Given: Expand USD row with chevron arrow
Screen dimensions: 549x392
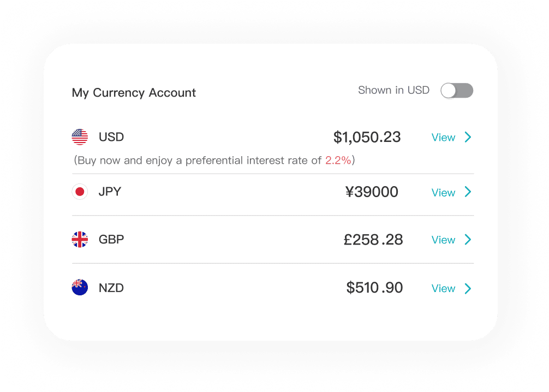Looking at the screenshot, I should click(468, 137).
